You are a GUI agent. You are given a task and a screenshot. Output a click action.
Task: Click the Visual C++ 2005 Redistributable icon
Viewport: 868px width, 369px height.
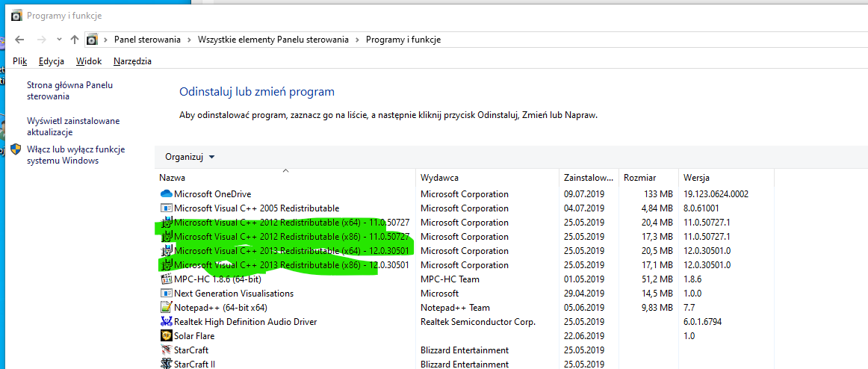[x=166, y=208]
